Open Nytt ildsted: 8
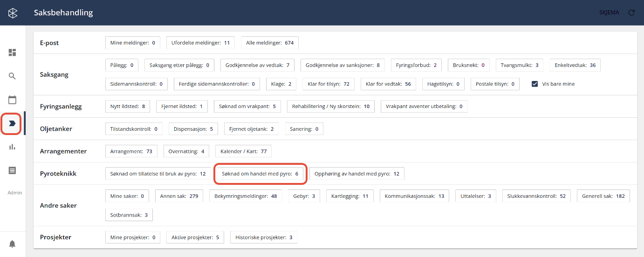Viewport: 644px width, 257px height. pos(128,106)
